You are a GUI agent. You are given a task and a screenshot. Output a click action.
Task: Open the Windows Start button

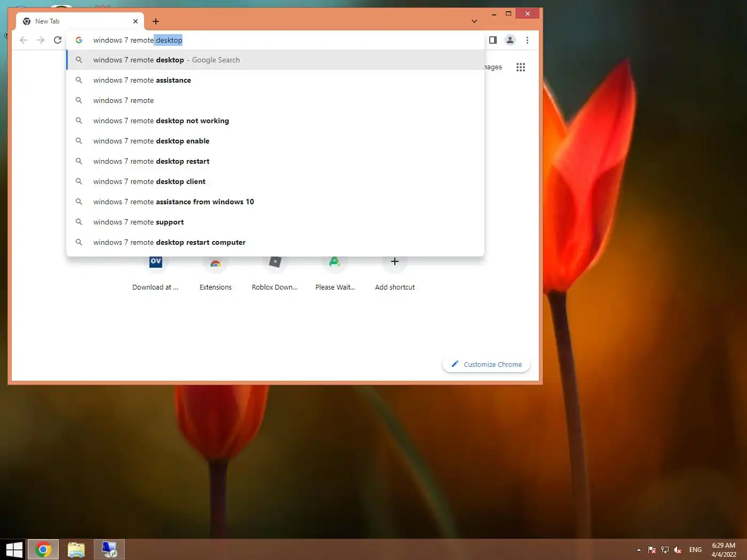click(14, 549)
